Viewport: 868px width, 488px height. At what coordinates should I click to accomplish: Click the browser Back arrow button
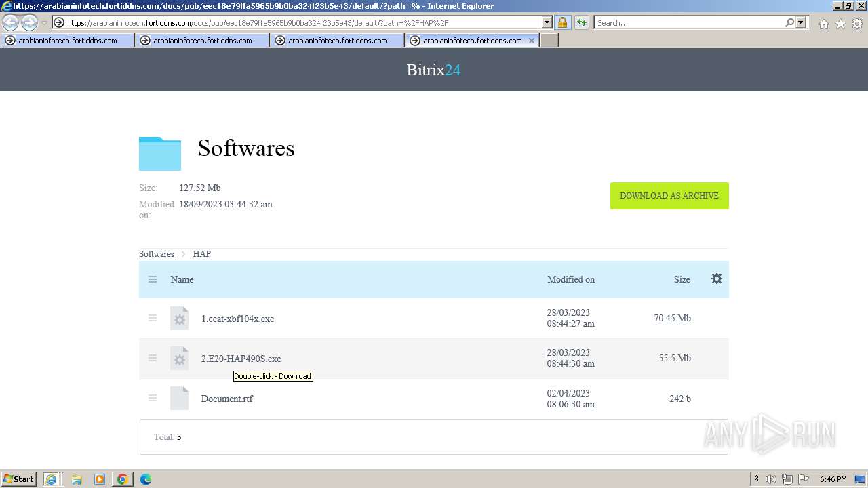11,23
